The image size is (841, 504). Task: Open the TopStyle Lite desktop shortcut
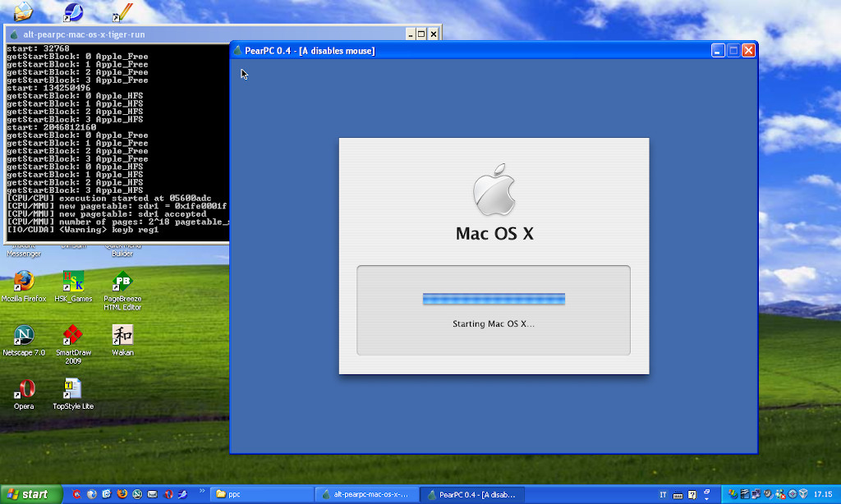tap(73, 394)
